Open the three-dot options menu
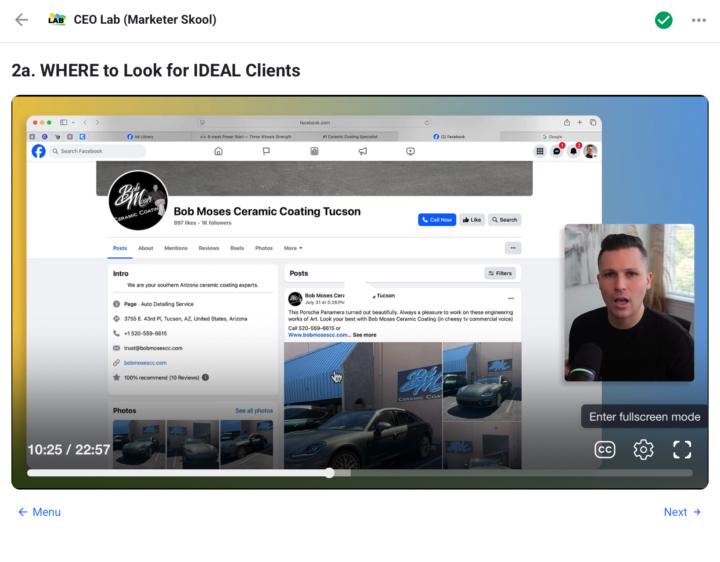The image size is (720, 562). (x=698, y=20)
